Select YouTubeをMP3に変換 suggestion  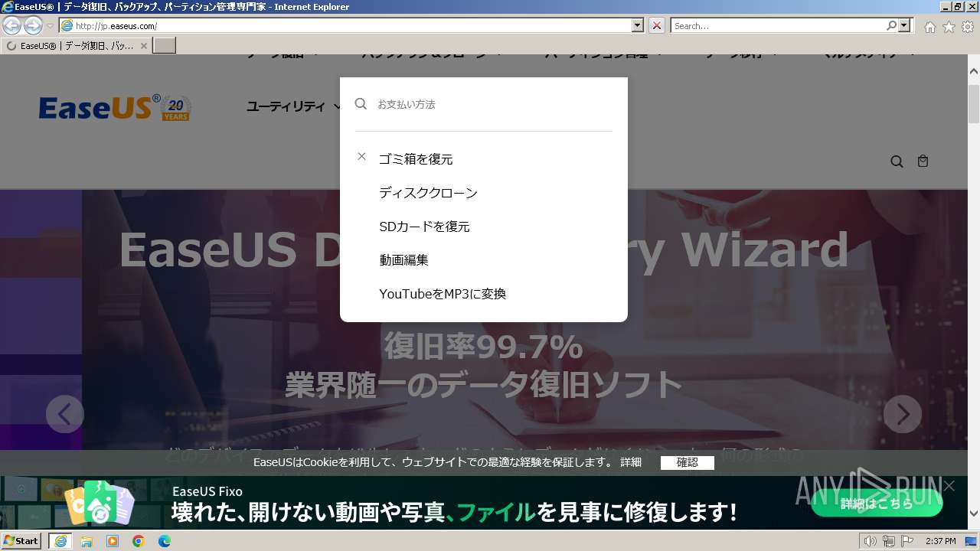(x=443, y=294)
